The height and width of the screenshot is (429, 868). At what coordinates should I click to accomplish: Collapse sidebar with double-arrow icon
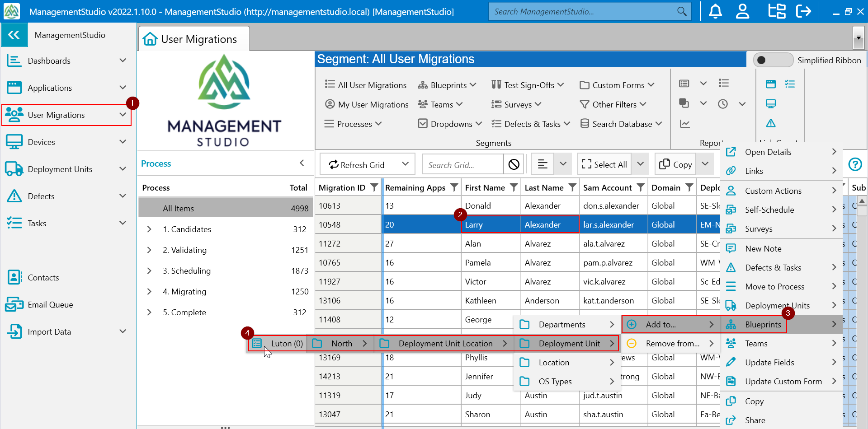tap(14, 35)
